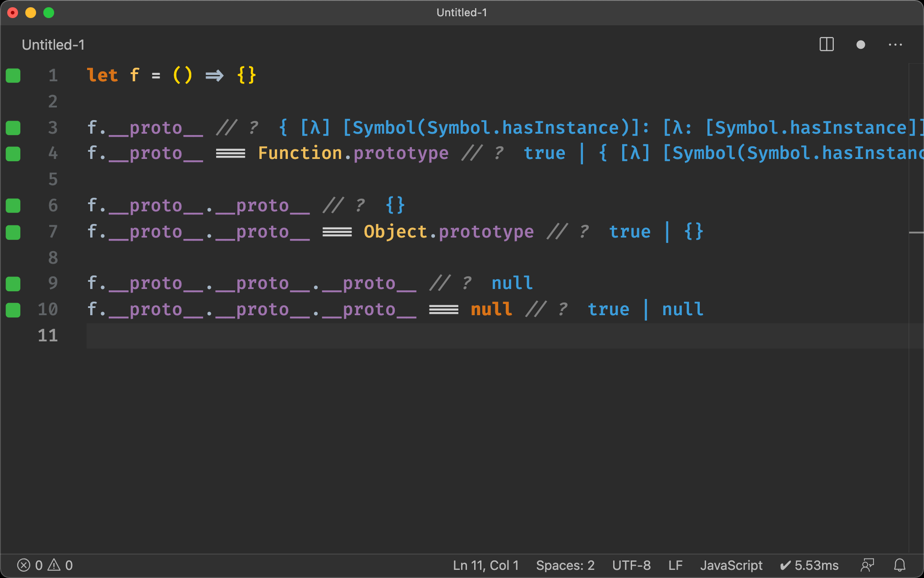Select the Untitled-1 editor tab
The width and height of the screenshot is (924, 578).
(53, 45)
